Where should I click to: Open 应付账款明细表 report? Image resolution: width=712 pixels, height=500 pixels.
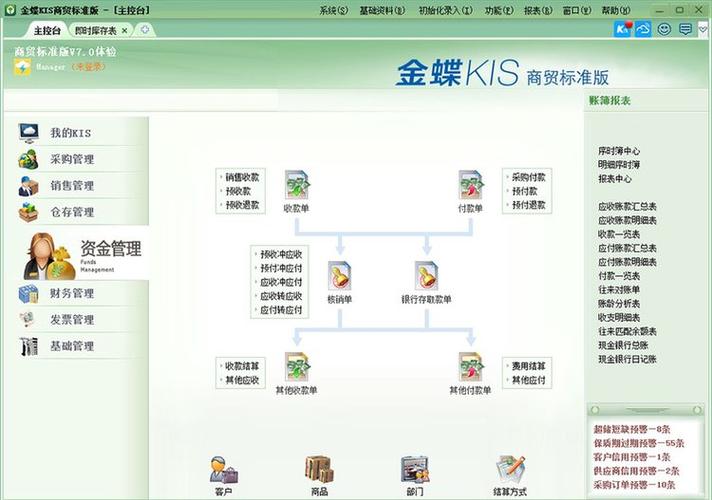pyautogui.click(x=627, y=262)
